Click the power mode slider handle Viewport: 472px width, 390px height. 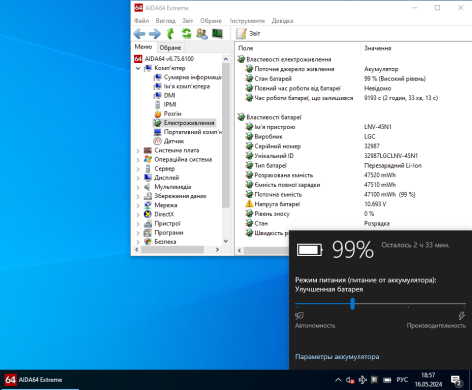point(352,304)
